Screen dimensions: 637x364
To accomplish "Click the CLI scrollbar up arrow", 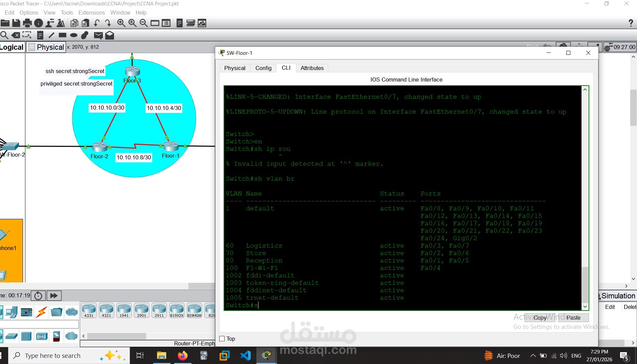I will click(585, 90).
